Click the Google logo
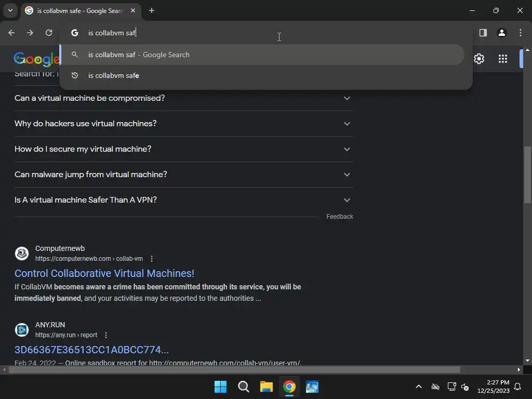The width and height of the screenshot is (532, 399). tap(37, 59)
